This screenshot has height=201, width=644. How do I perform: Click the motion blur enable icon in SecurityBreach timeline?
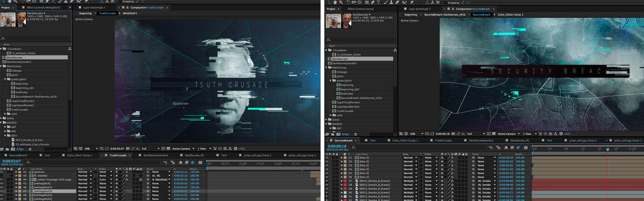click(518, 147)
